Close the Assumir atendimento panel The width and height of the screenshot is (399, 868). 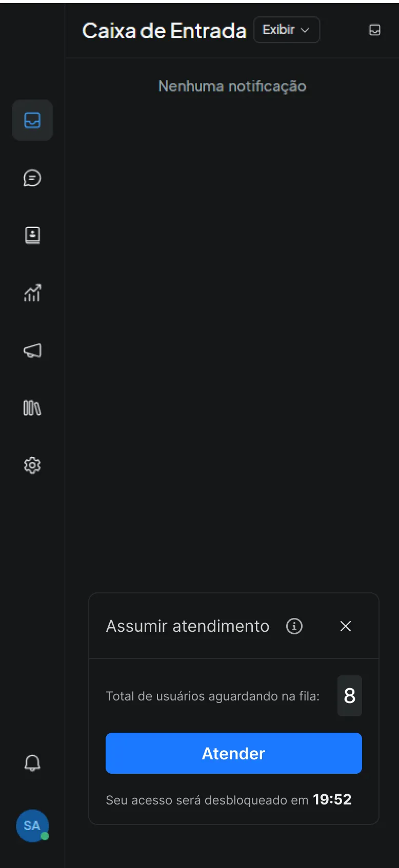[346, 626]
